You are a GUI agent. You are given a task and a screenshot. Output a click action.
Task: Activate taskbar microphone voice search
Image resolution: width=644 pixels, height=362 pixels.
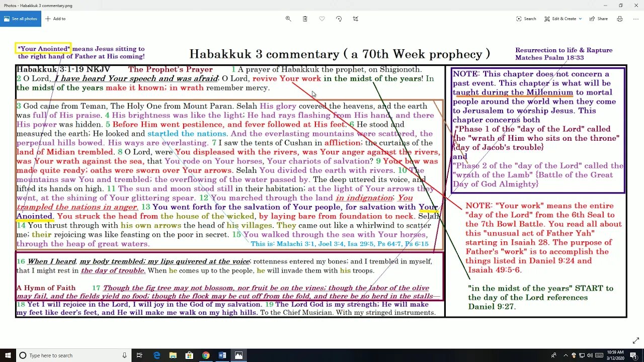[x=124, y=355]
